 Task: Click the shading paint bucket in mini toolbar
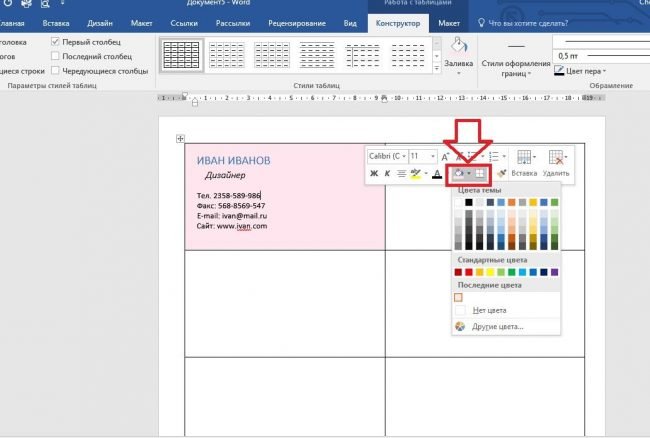tap(459, 174)
